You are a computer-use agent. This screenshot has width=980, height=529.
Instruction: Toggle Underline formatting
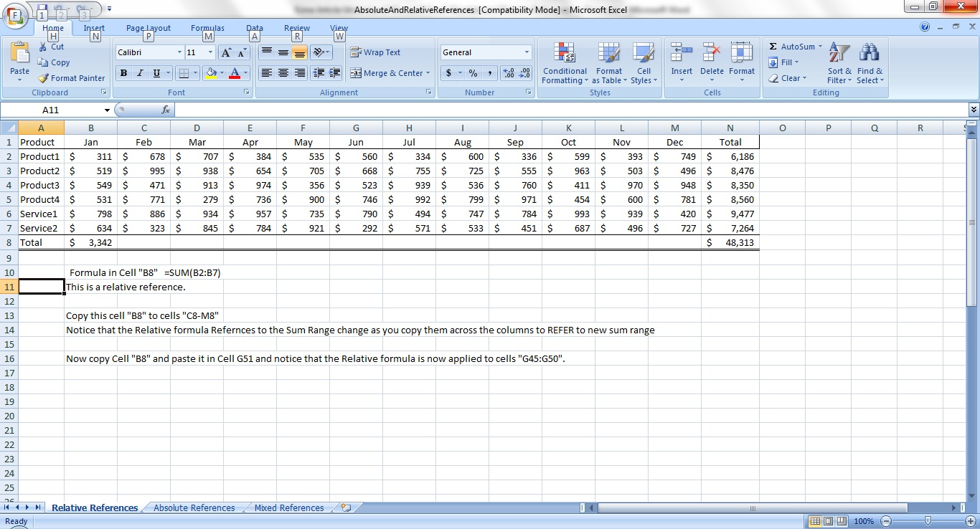[156, 73]
